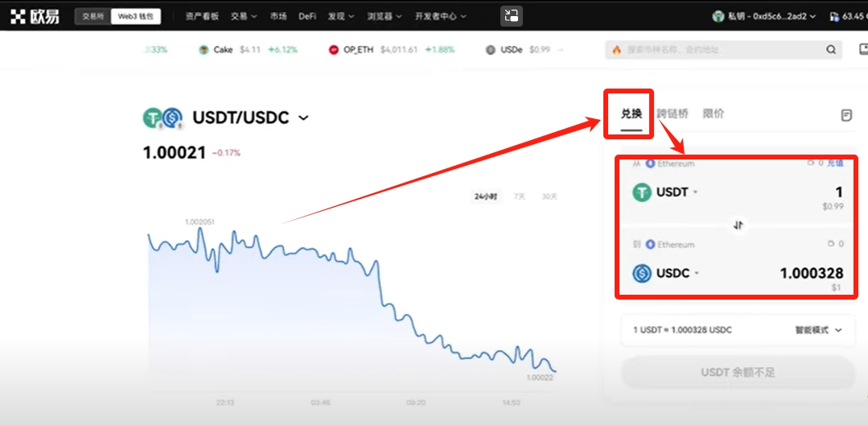868x426 pixels.
Task: Click USDT/USDC pair token icons
Action: click(162, 118)
